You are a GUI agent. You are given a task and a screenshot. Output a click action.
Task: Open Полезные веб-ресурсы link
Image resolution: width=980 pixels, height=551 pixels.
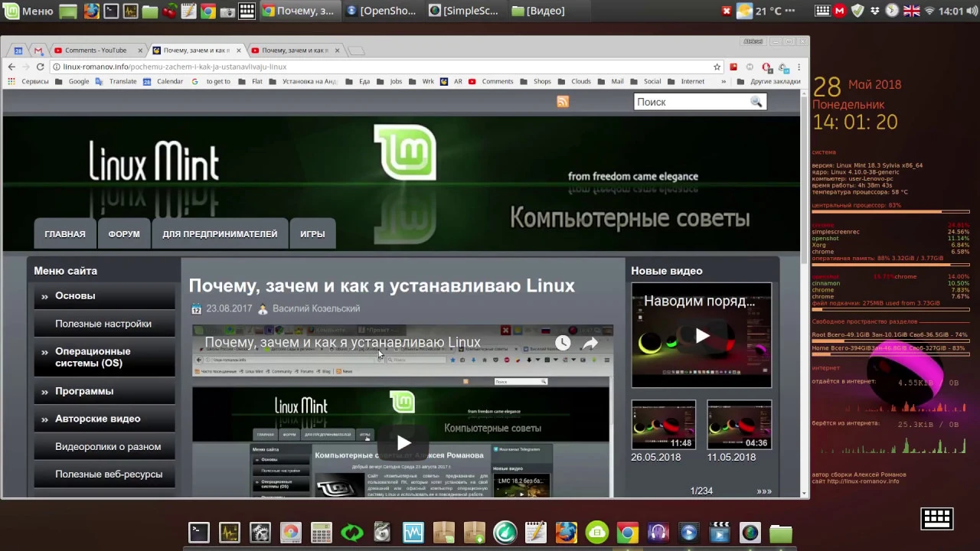point(104,474)
